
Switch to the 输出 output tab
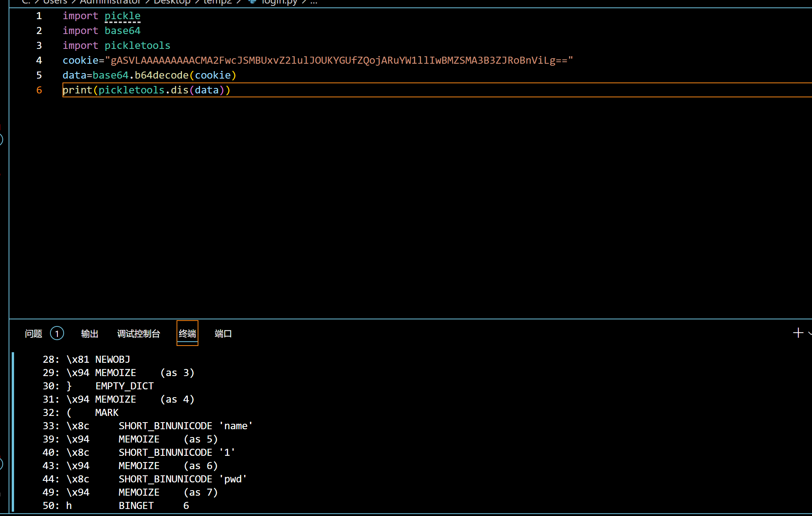tap(89, 333)
